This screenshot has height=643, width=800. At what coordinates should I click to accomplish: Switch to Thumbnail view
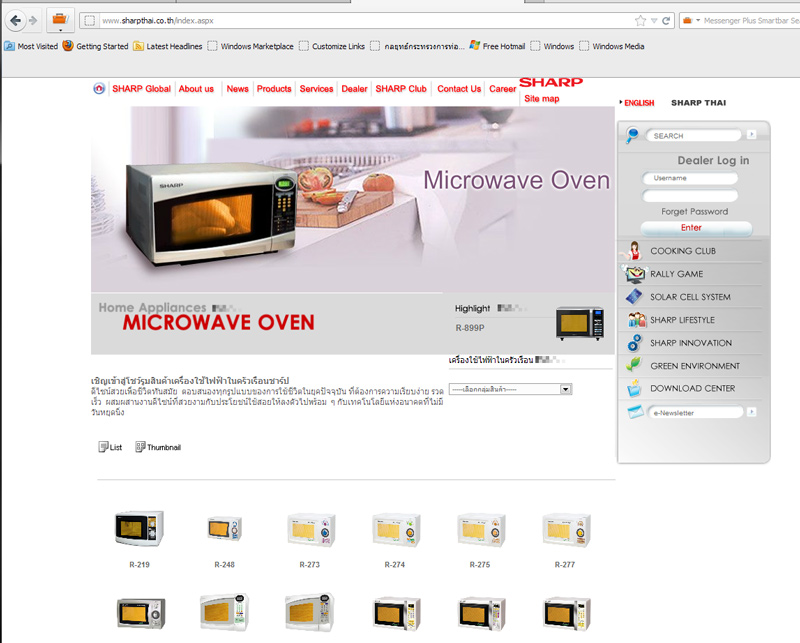(x=158, y=447)
